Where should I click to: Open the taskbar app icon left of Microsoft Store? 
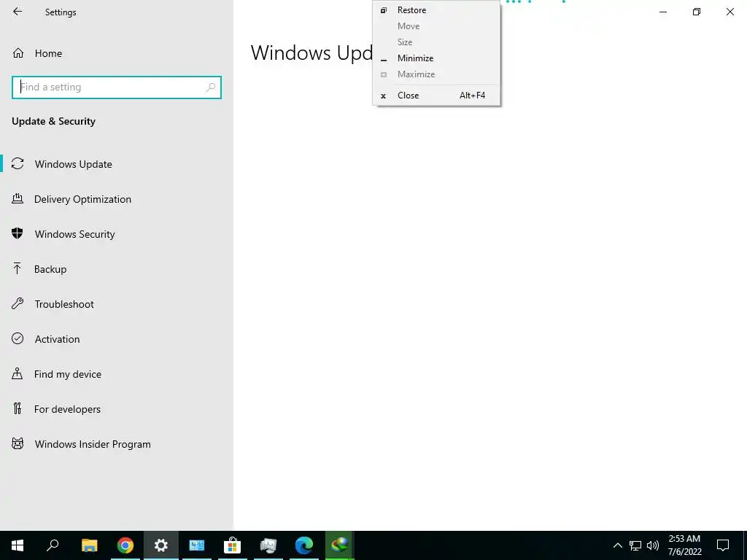tap(197, 545)
